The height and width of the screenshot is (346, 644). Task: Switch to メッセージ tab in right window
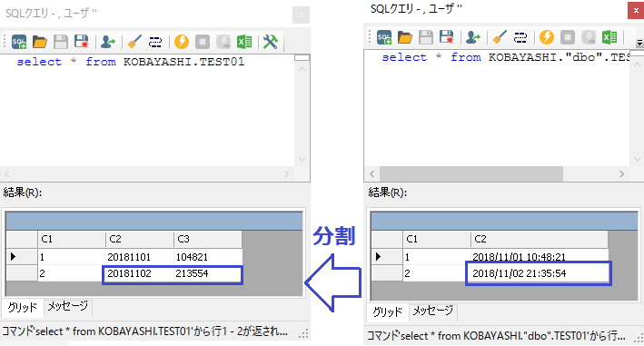432,311
